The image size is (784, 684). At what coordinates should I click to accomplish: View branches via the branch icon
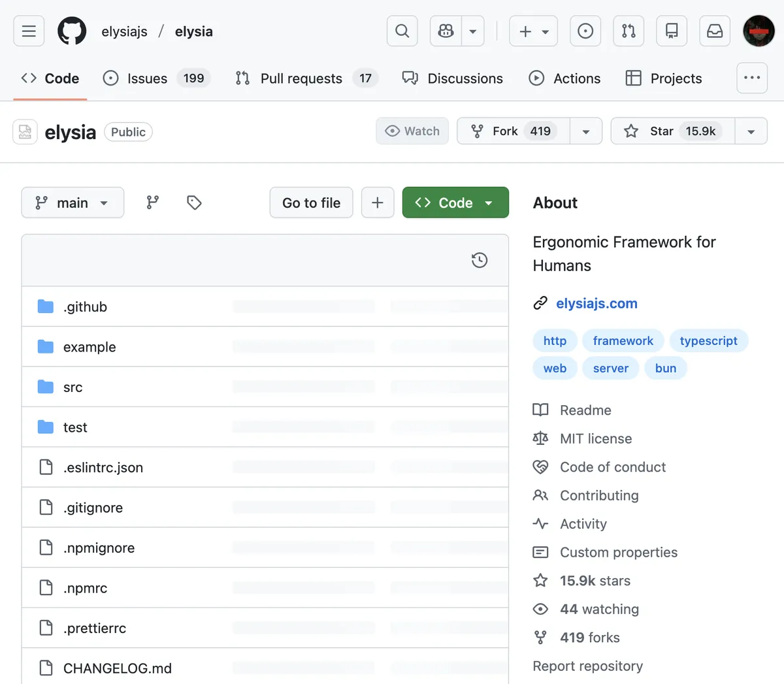(153, 203)
